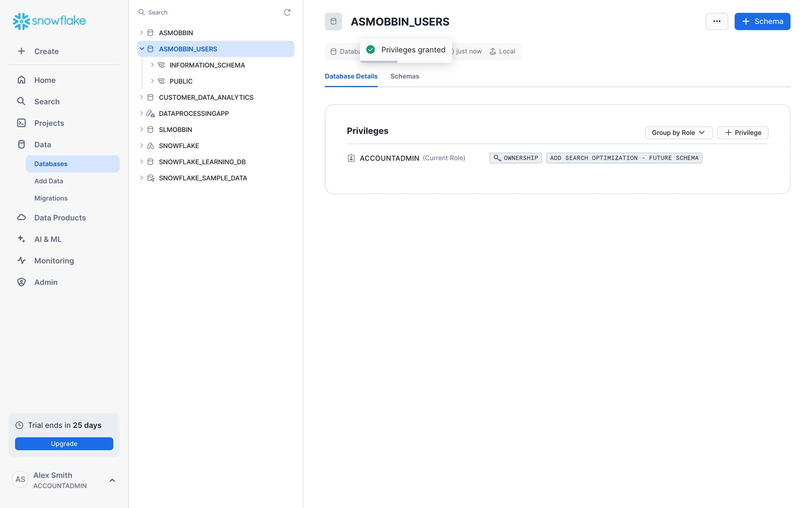Click the add Privilege button
The height and width of the screenshot is (508, 812).
click(743, 133)
